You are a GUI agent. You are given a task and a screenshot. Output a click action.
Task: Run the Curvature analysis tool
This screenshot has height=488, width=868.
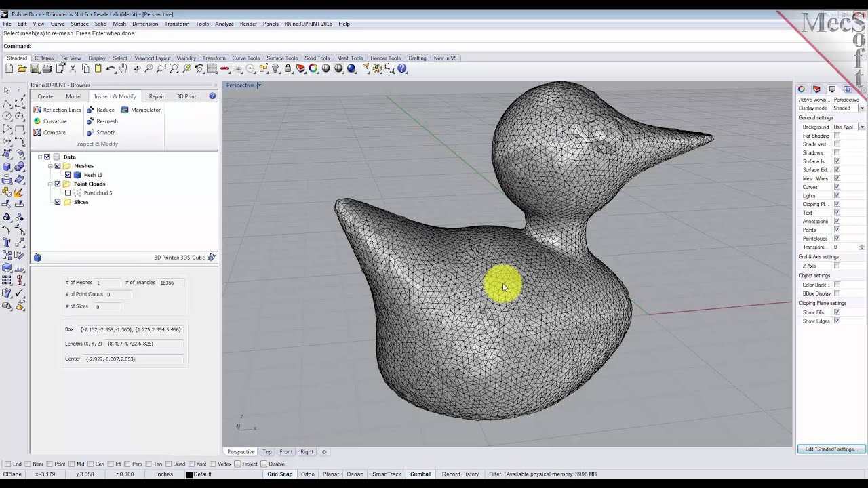coord(51,121)
